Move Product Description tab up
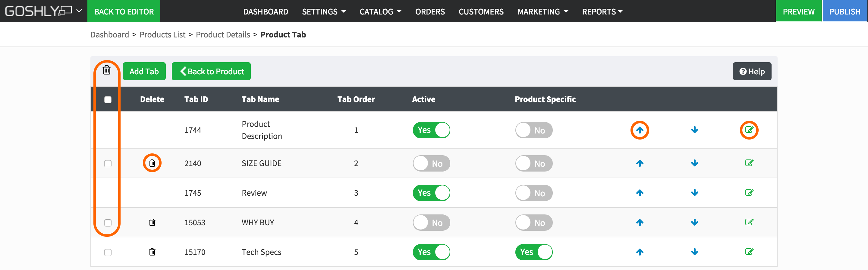 [x=639, y=130]
